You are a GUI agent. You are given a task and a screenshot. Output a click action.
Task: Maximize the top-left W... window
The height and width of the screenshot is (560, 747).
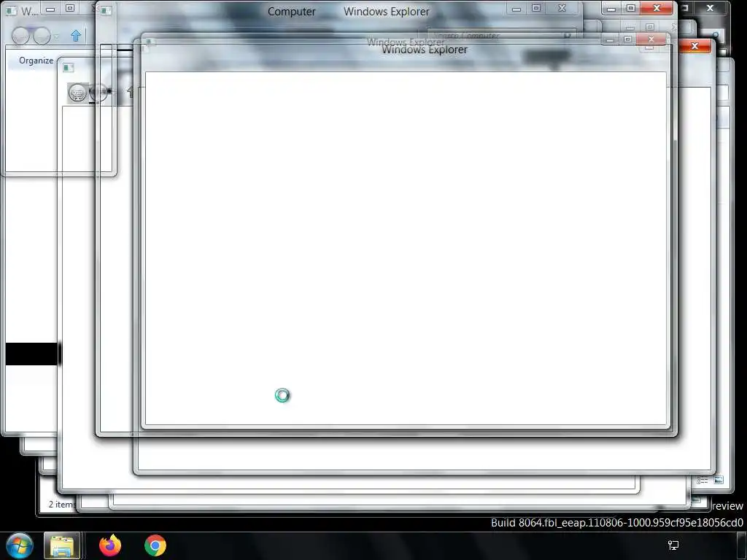pos(70,9)
